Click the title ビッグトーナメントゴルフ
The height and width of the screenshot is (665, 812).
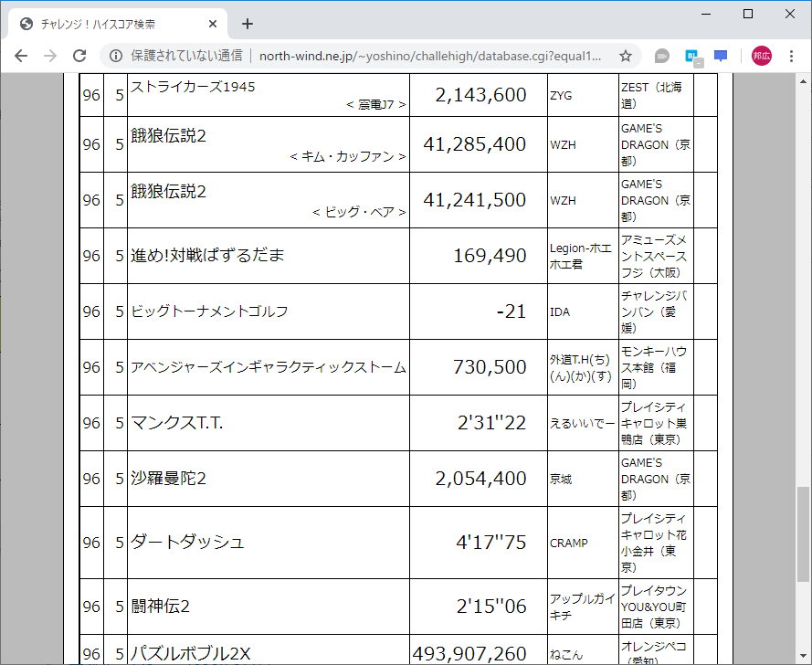(209, 311)
